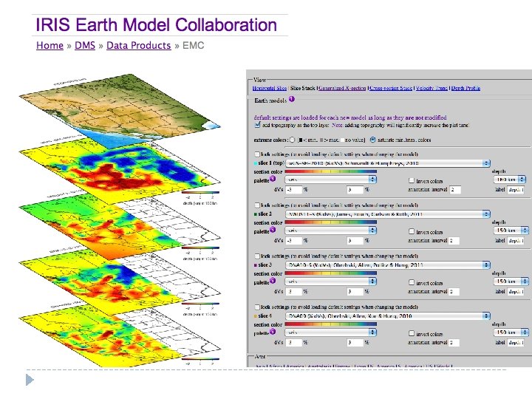
Task: Click slice 4 label field
Action: 516,342
